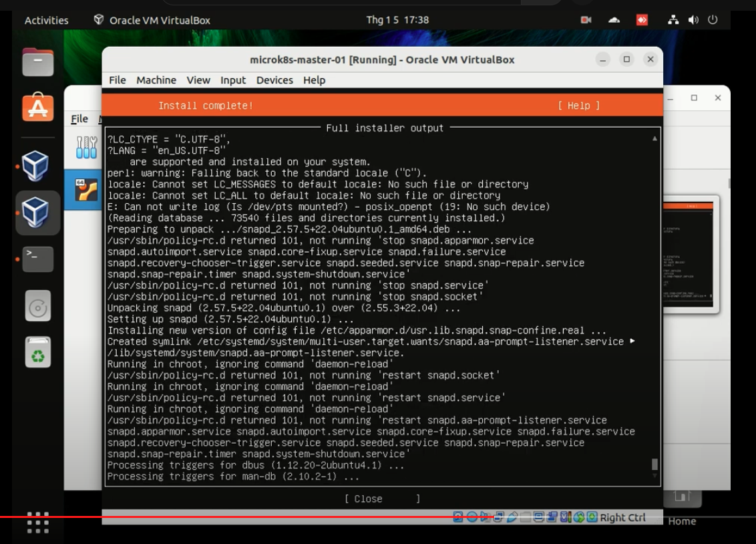Screen dimensions: 756x544
Task: Open VirtualBox from the dock
Action: click(x=37, y=165)
